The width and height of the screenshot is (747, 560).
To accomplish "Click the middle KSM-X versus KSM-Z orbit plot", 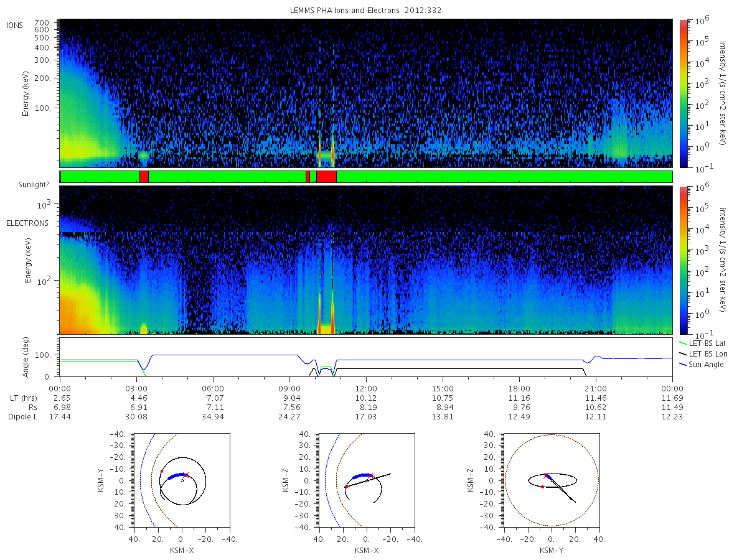I will [x=365, y=480].
